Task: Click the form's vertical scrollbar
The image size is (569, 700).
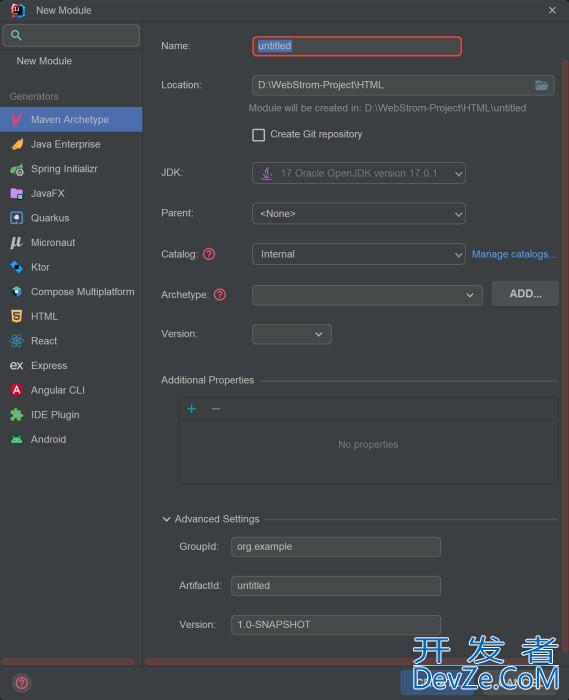Action: [565, 357]
